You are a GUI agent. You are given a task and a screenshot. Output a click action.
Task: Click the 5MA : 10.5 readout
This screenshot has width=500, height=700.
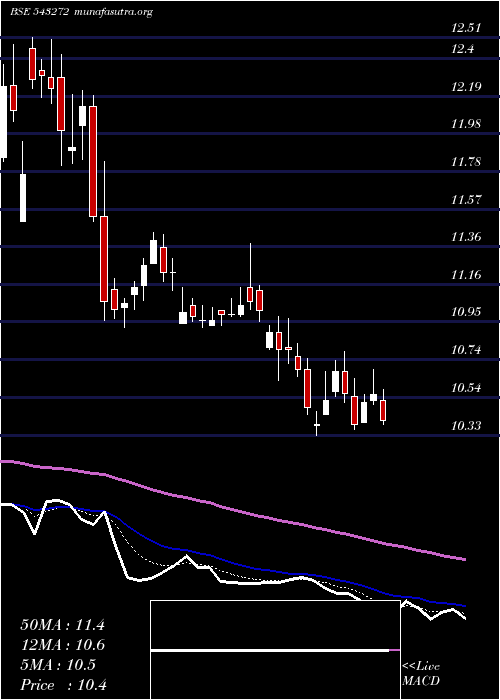[58, 665]
